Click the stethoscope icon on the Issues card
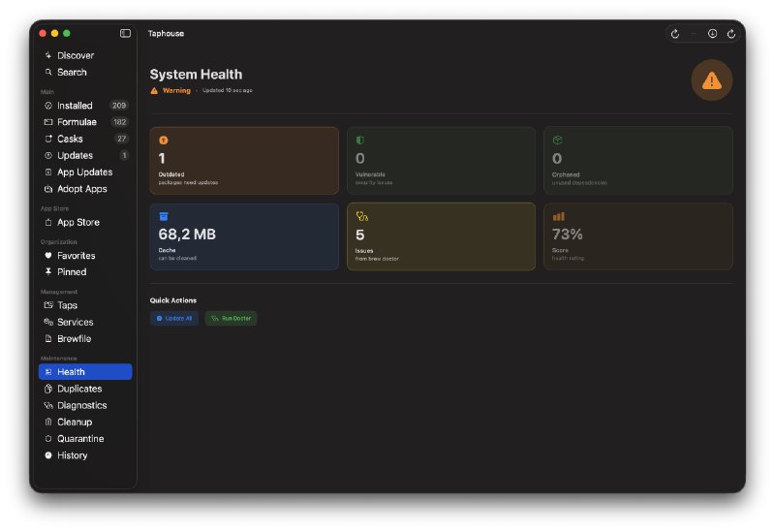Viewport: 775px width, 532px height. pyautogui.click(x=361, y=217)
